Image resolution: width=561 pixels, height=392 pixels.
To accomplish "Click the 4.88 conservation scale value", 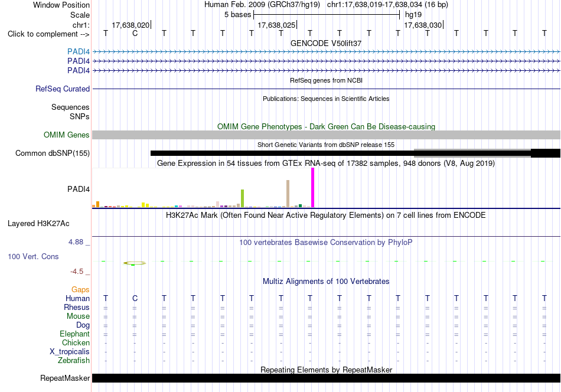I will click(x=76, y=242).
